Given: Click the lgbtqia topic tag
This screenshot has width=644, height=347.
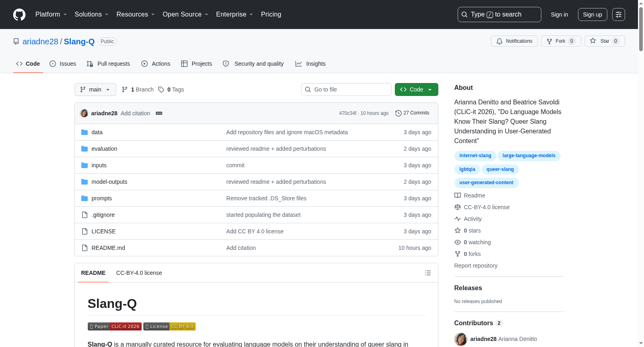Looking at the screenshot, I should pyautogui.click(x=467, y=169).
